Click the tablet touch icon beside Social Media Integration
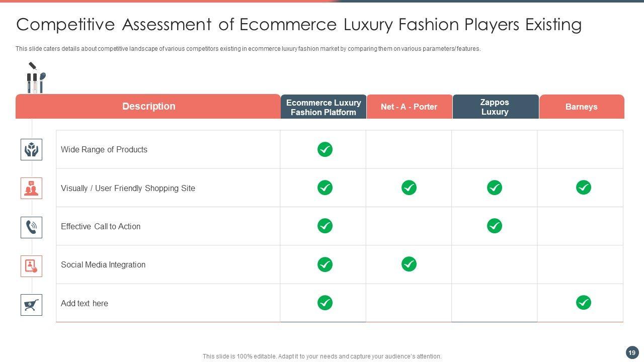The width and height of the screenshot is (644, 362). point(31,266)
